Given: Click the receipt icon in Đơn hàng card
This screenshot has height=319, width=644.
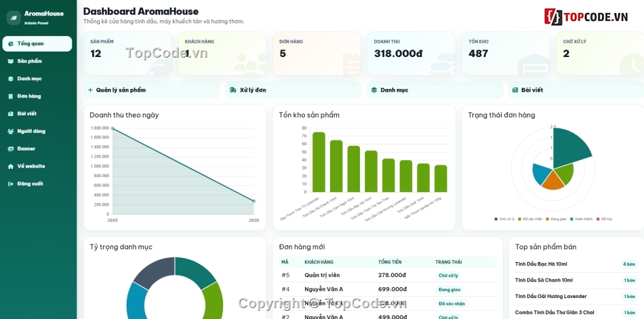Looking at the screenshot, I should [x=351, y=64].
